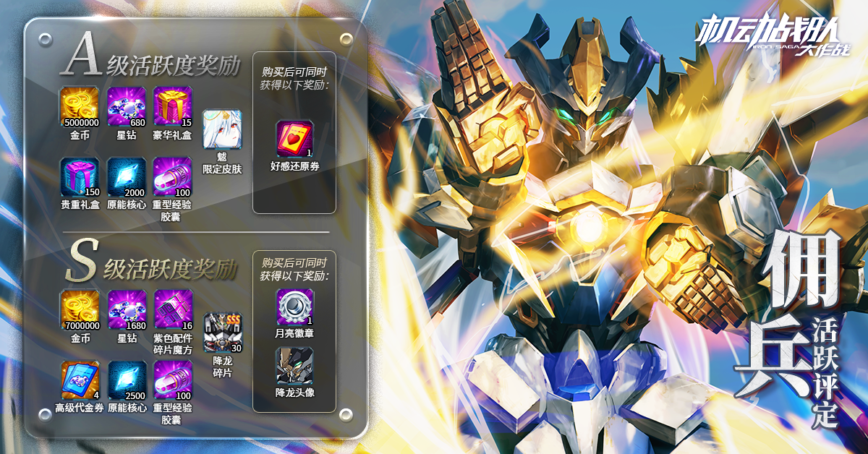The width and height of the screenshot is (868, 454).
Task: Open the 紫色配件碎片魔方 icon
Action: (173, 309)
